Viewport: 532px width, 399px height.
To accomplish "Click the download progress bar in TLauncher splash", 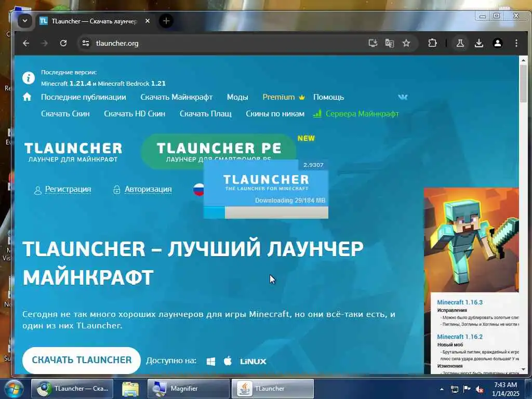I will point(265,212).
